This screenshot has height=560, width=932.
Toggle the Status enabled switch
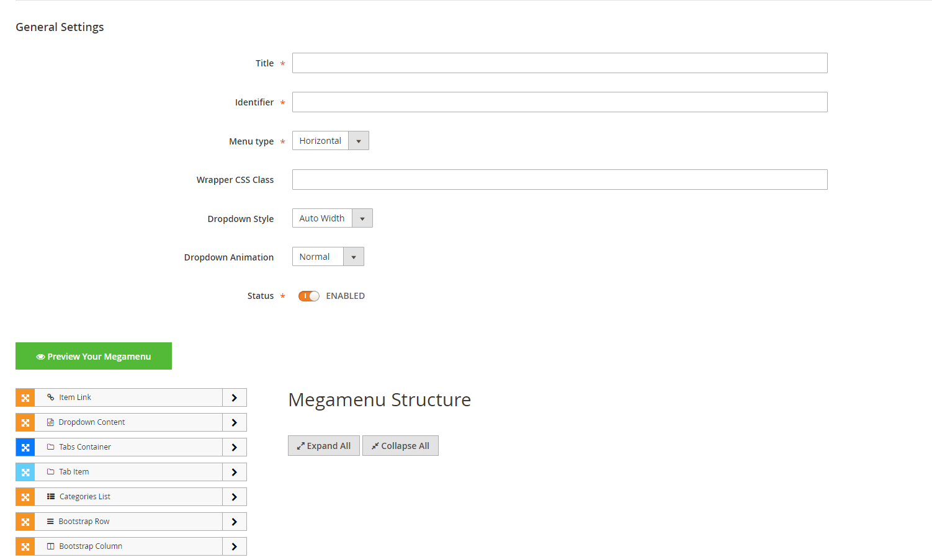[x=309, y=296]
